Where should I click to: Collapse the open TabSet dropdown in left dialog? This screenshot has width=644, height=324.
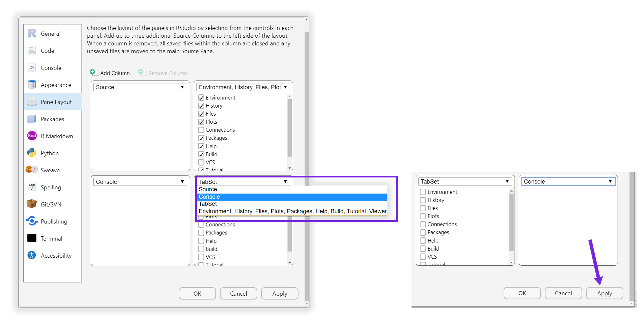click(243, 182)
